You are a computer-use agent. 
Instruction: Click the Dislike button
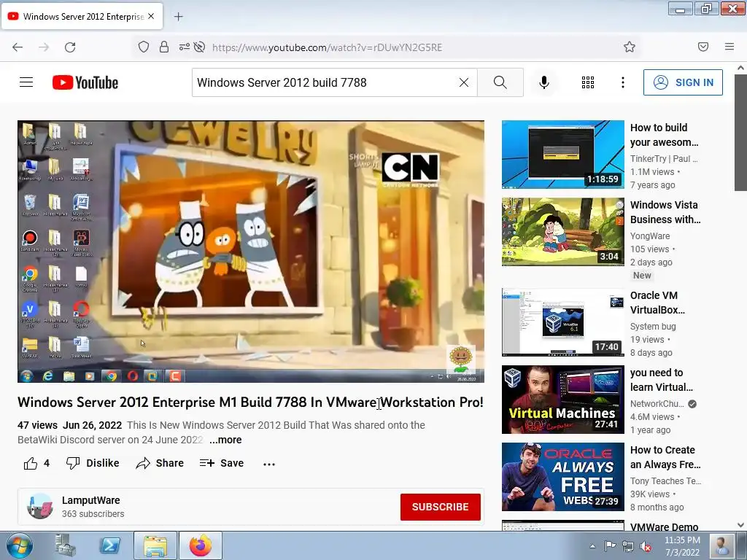pyautogui.click(x=93, y=463)
